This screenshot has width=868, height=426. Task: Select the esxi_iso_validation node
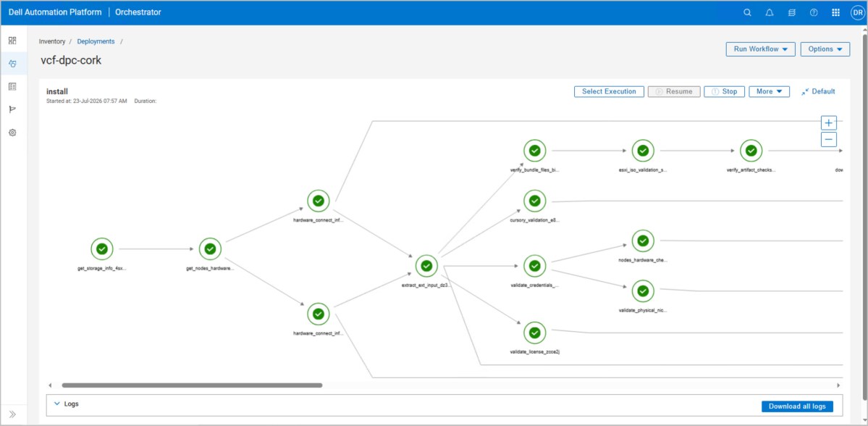643,151
